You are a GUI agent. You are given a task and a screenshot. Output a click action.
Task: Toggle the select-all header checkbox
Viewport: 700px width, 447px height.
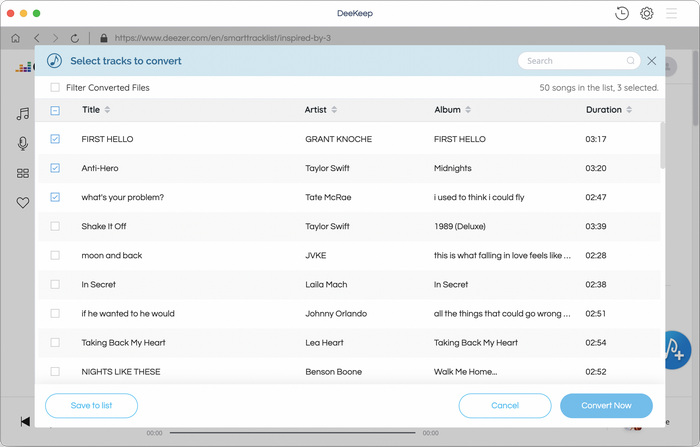55,110
